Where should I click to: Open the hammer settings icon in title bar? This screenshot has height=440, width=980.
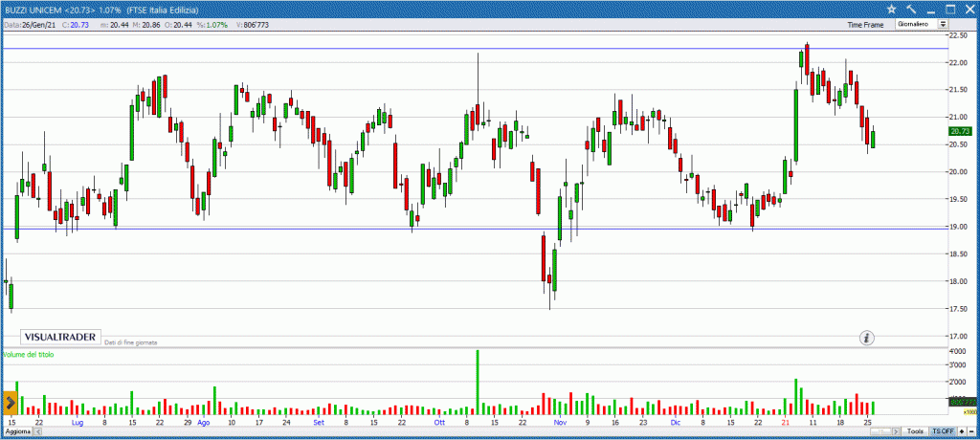click(911, 9)
